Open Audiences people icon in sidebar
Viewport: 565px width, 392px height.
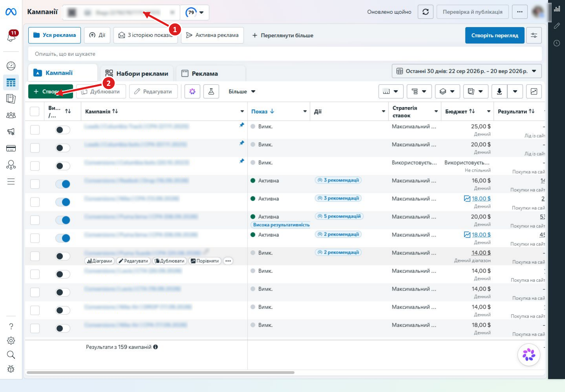coord(11,115)
